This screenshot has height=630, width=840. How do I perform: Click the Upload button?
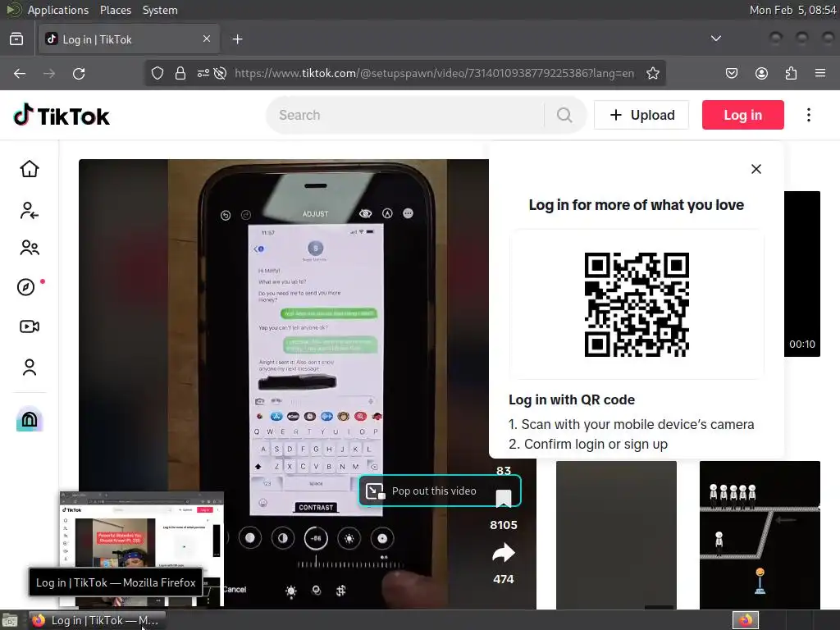[641, 115]
